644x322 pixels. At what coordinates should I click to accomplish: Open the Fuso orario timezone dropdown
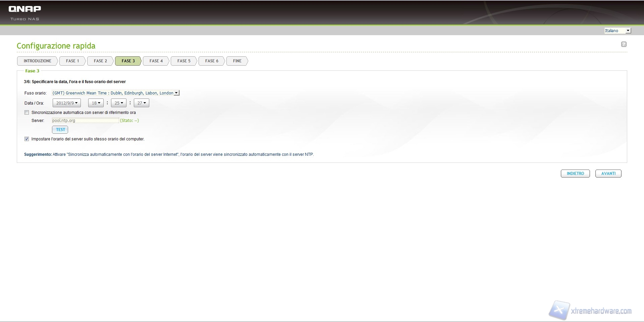(116, 93)
